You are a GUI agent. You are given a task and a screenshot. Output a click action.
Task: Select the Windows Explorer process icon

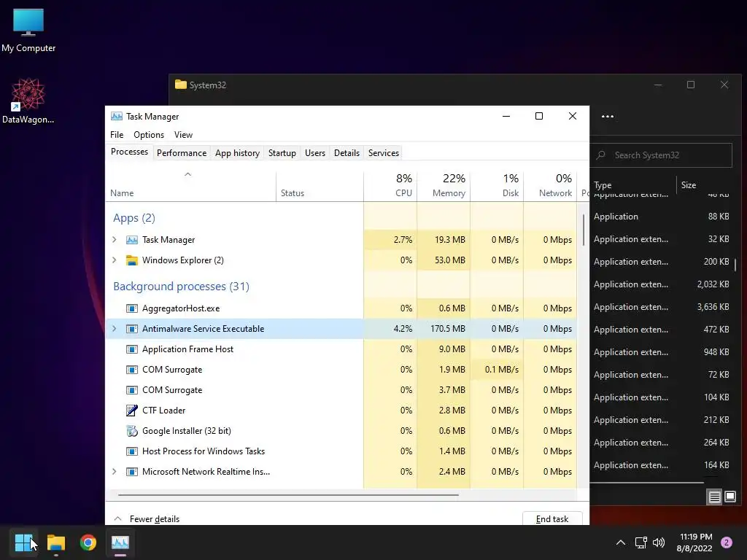tap(131, 260)
